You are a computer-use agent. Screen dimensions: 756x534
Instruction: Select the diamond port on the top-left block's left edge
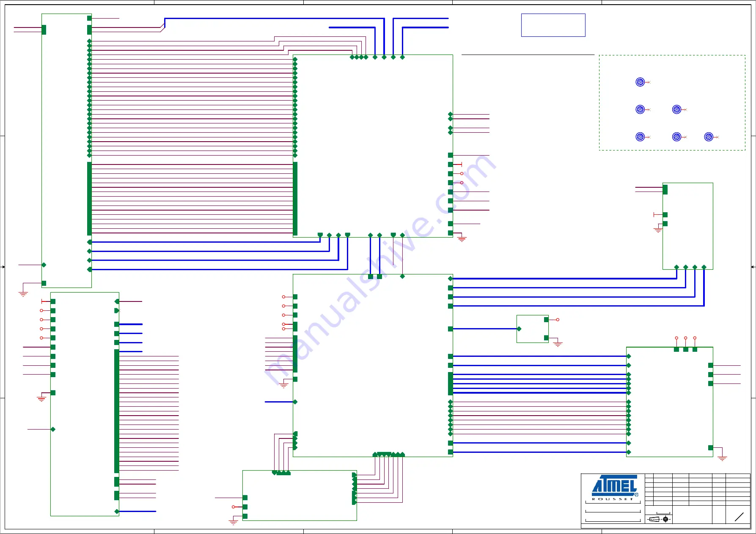[44, 265]
